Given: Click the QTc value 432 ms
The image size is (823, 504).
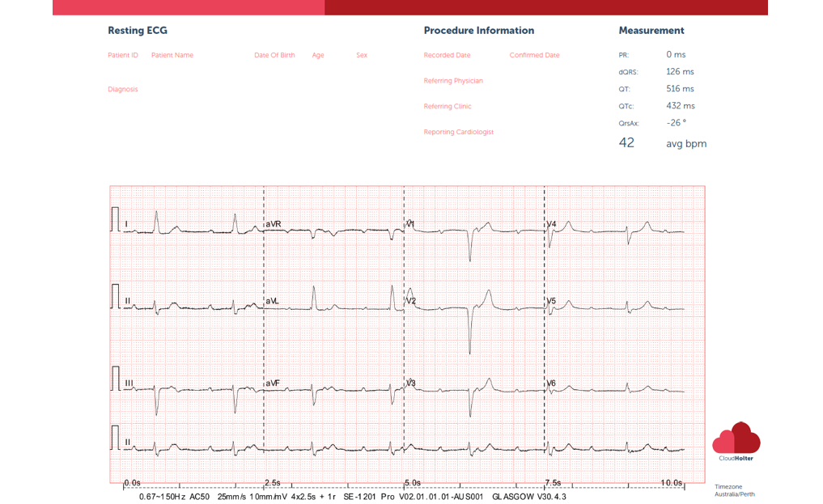Looking at the screenshot, I should click(x=680, y=106).
